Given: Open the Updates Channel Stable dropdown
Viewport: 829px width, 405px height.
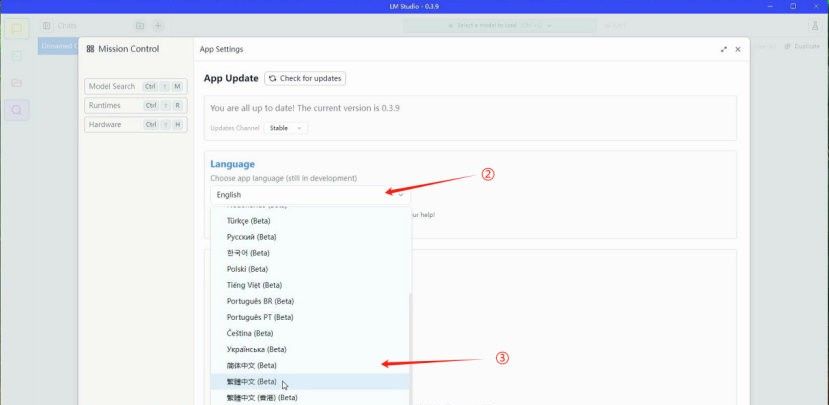Looking at the screenshot, I should (285, 128).
